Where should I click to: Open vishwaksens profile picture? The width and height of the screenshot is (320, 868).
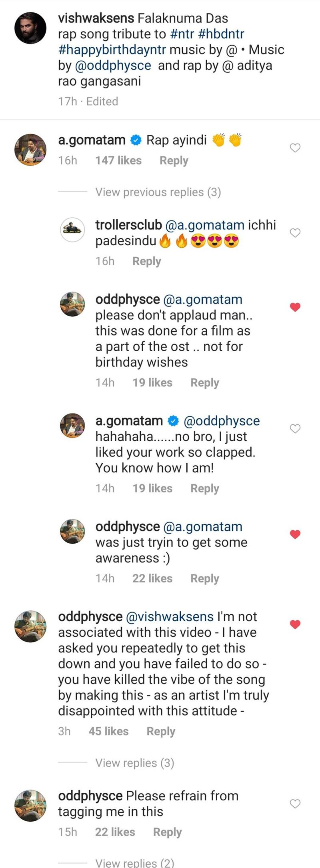(x=30, y=28)
